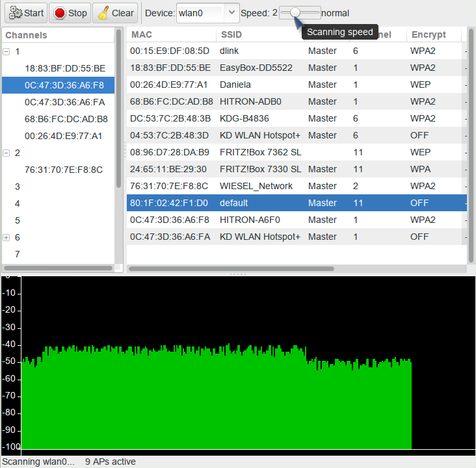Click the Channels tree header
Screen dimensions: 476x468
point(58,35)
